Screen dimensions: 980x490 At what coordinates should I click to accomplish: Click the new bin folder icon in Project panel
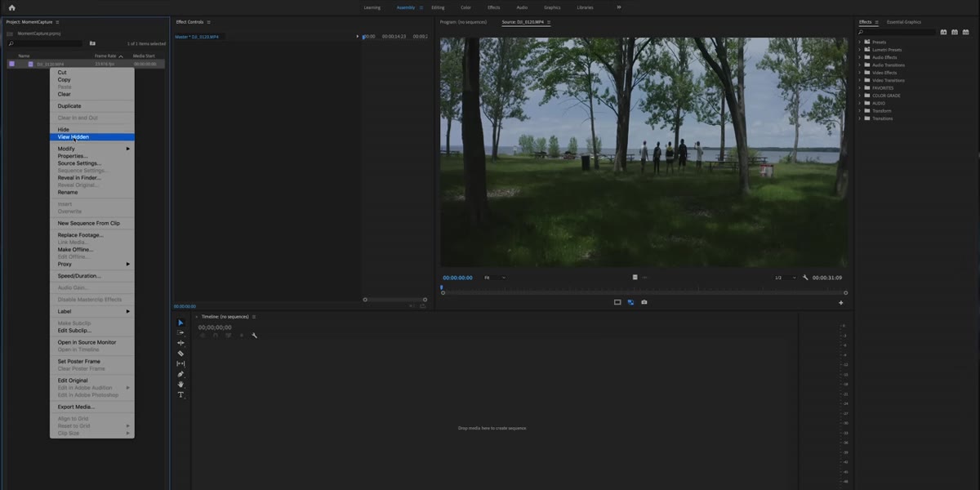pyautogui.click(x=92, y=43)
